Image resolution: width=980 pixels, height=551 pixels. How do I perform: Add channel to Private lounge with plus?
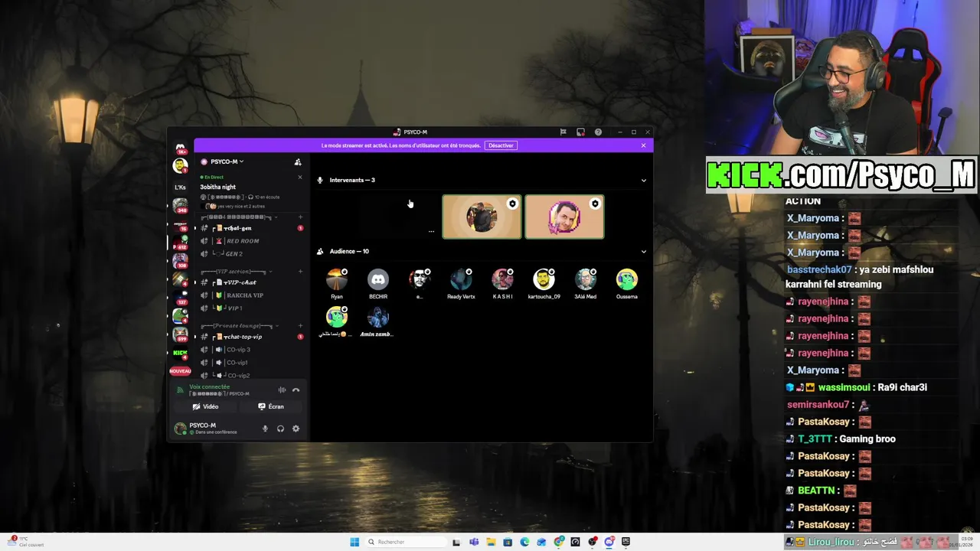(300, 326)
